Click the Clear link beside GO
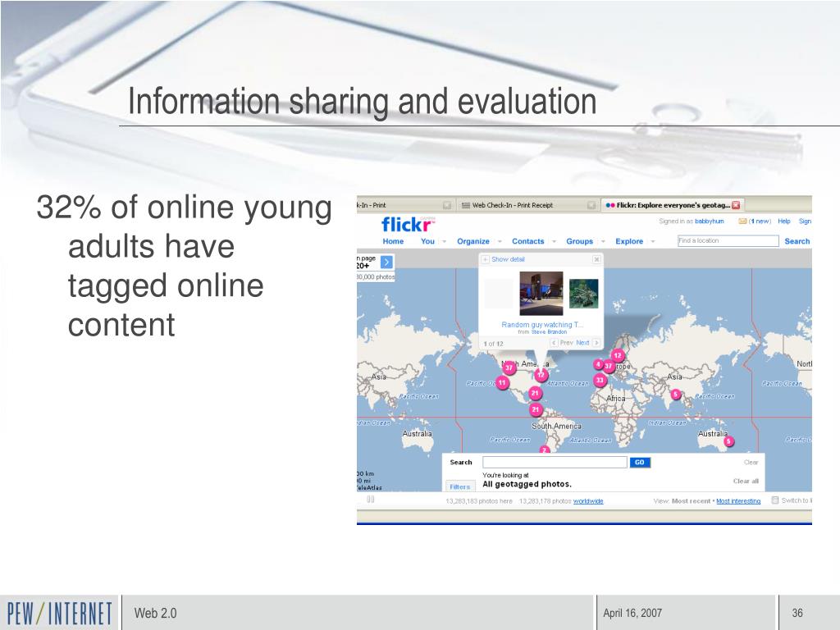Image resolution: width=840 pixels, height=630 pixels. click(751, 463)
